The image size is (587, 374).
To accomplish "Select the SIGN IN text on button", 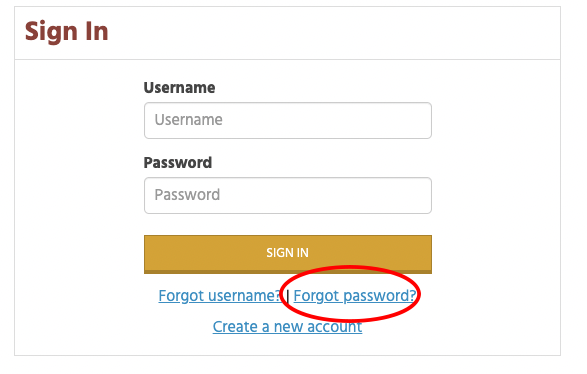I will point(287,253).
